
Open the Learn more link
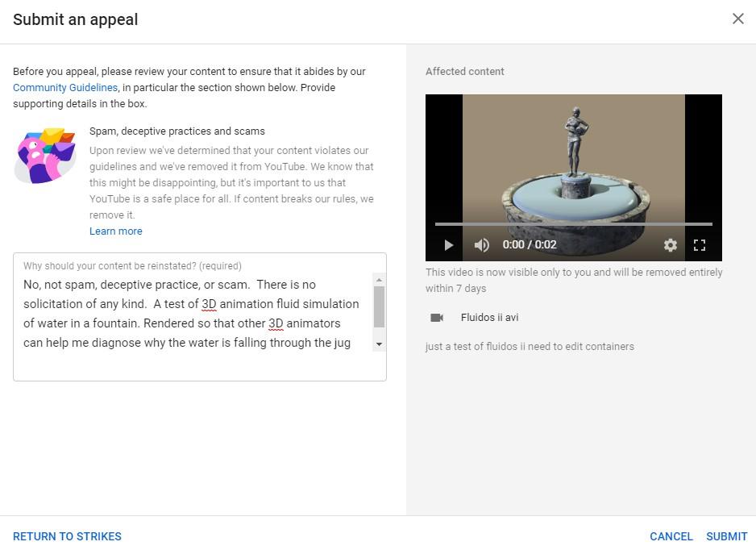[x=116, y=231]
